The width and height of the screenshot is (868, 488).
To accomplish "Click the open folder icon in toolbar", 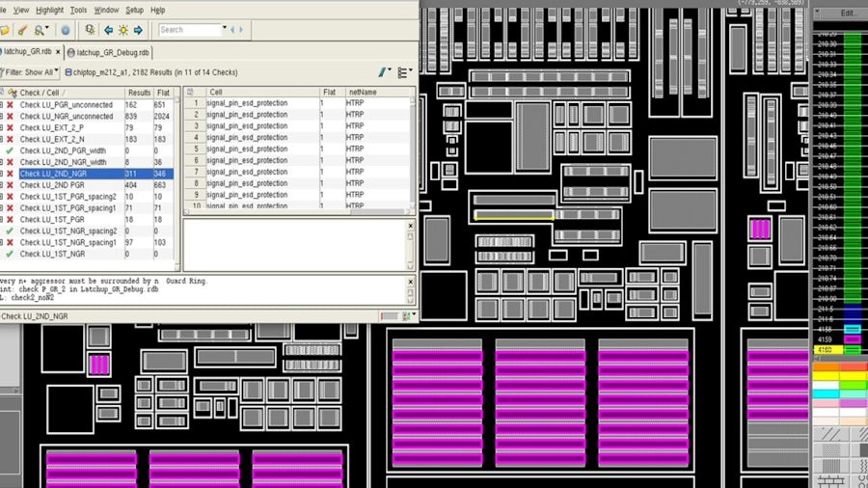I will [x=5, y=30].
